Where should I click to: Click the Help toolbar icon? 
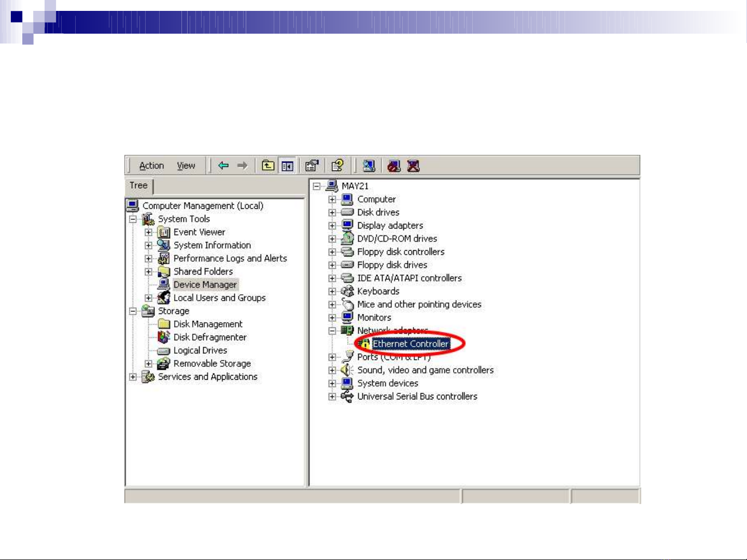point(337,166)
